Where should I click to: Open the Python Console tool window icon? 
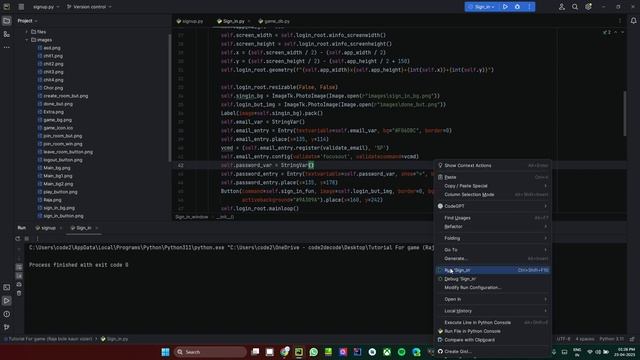7,287
